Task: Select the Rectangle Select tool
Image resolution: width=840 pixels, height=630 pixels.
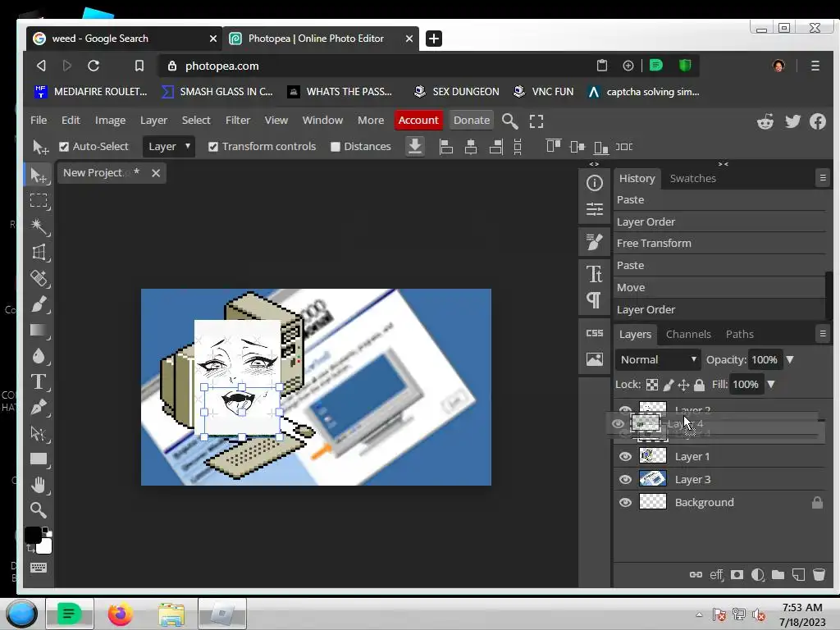Action: 39,201
